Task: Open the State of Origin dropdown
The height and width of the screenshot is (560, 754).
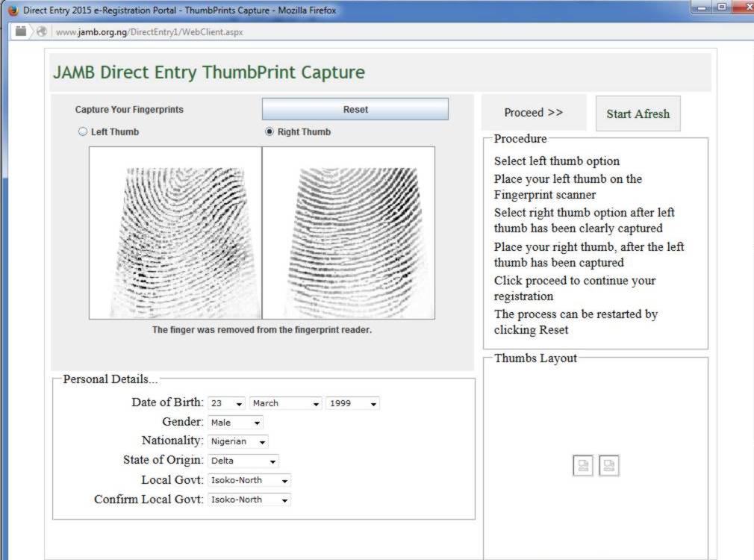Action: (243, 461)
